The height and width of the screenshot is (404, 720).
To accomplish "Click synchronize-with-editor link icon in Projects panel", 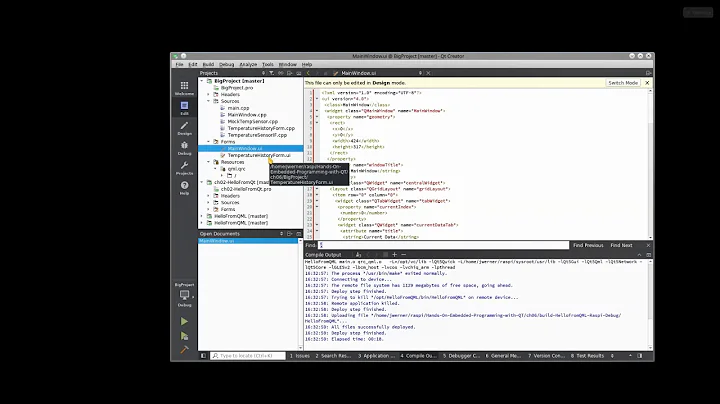I will (281, 73).
